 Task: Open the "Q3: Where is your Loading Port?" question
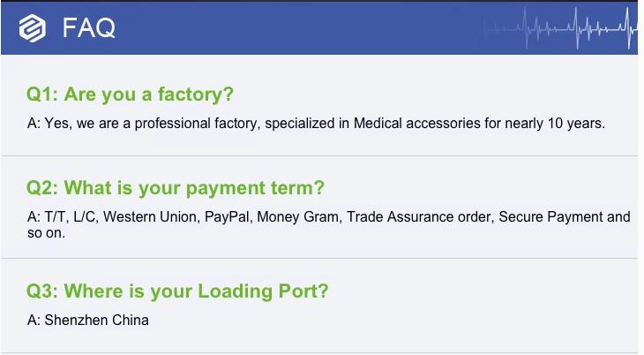coord(177,291)
